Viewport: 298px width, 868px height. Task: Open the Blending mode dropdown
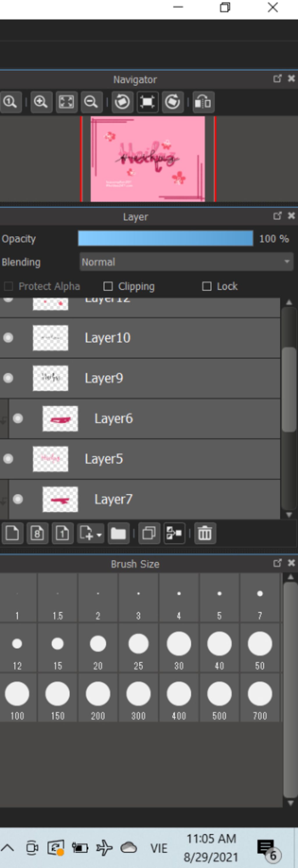click(x=186, y=262)
